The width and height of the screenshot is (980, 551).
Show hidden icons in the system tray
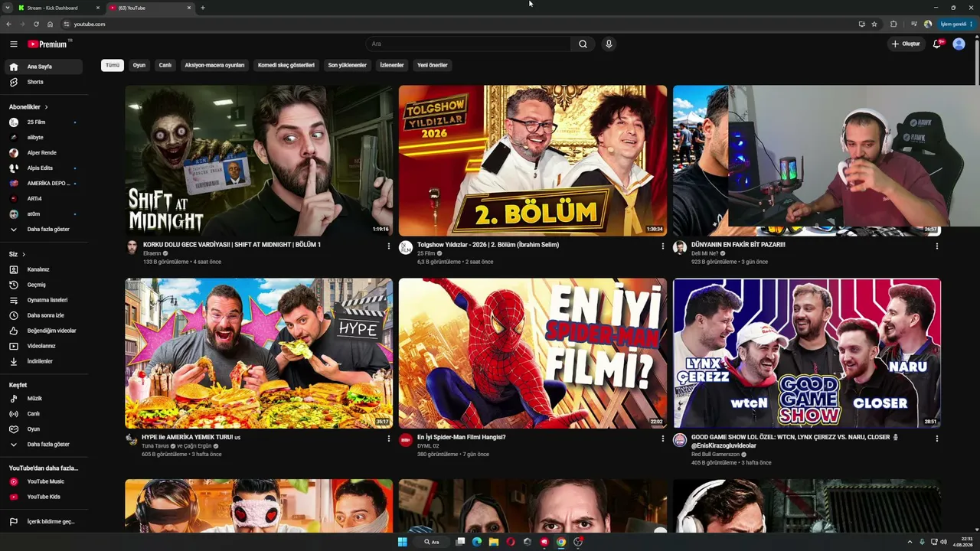pos(910,542)
